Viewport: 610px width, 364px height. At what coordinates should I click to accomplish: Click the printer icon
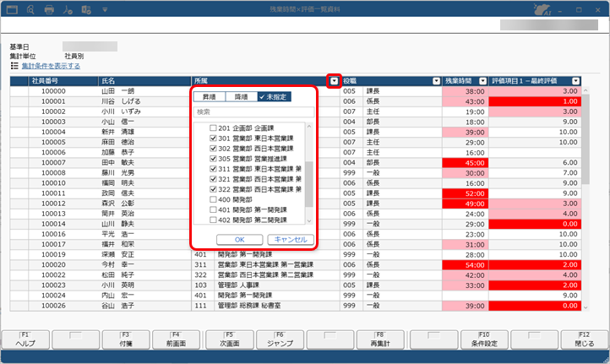[49, 9]
